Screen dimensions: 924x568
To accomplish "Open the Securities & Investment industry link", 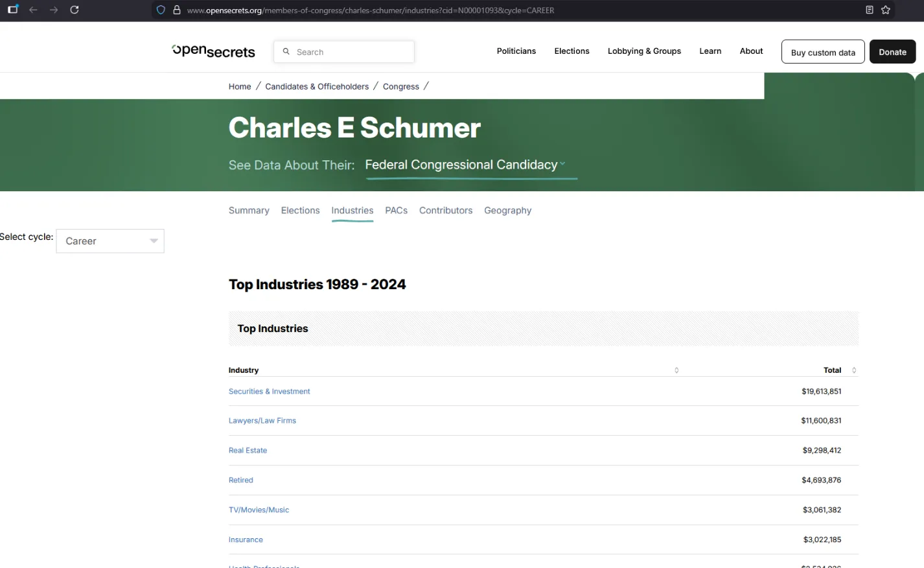I will [270, 392].
